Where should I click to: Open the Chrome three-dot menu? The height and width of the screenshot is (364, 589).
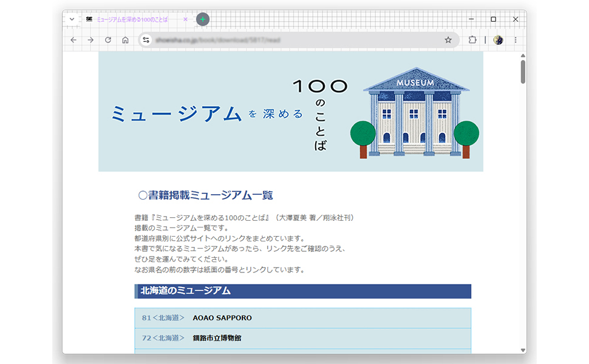click(x=516, y=40)
